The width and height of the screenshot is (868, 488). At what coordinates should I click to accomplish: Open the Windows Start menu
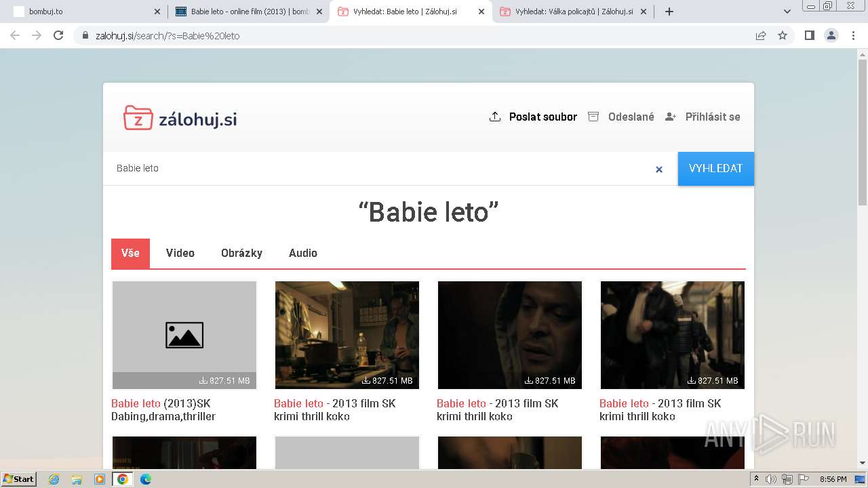click(19, 479)
